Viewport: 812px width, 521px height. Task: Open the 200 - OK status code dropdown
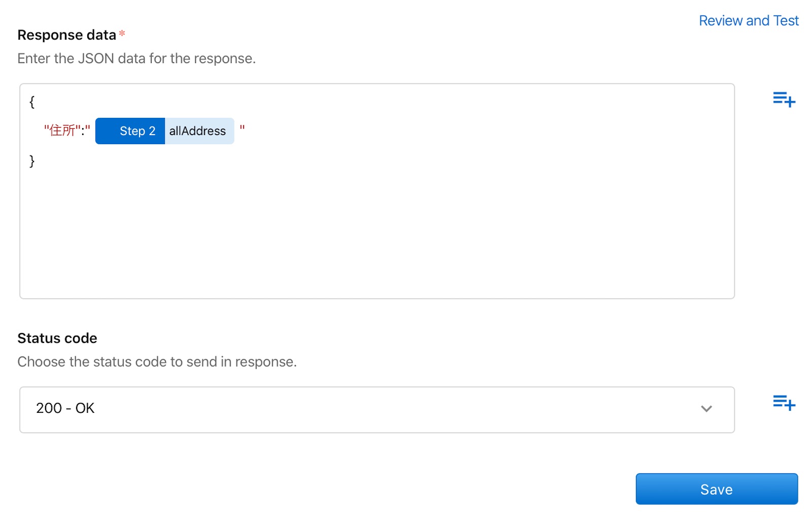377,409
